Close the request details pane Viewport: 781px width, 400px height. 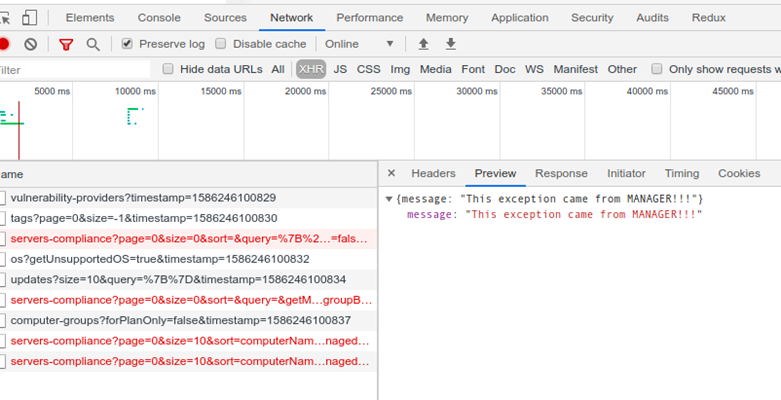(x=391, y=173)
